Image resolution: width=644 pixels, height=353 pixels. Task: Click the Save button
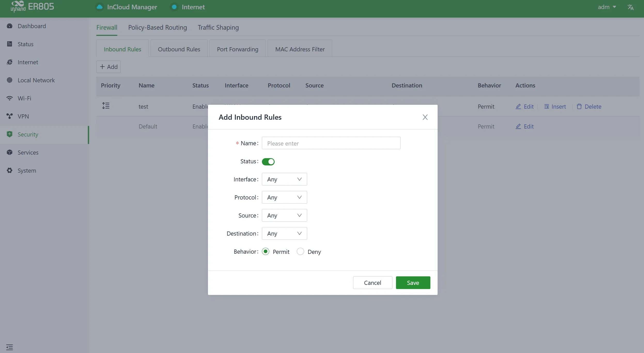point(413,283)
